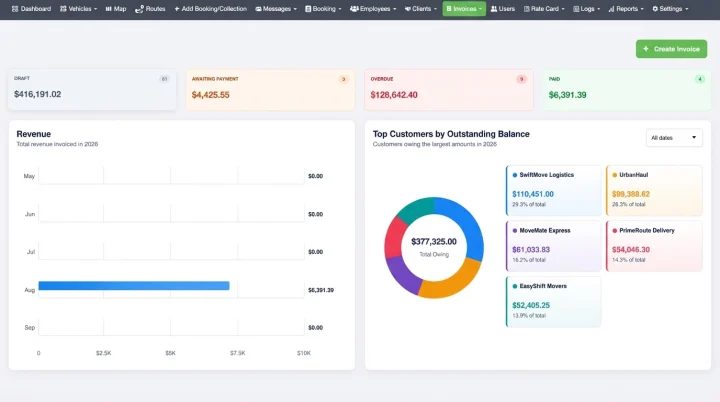The image size is (720, 402).
Task: Click the red PrimeRoute Delivery legend dot
Action: click(x=614, y=231)
